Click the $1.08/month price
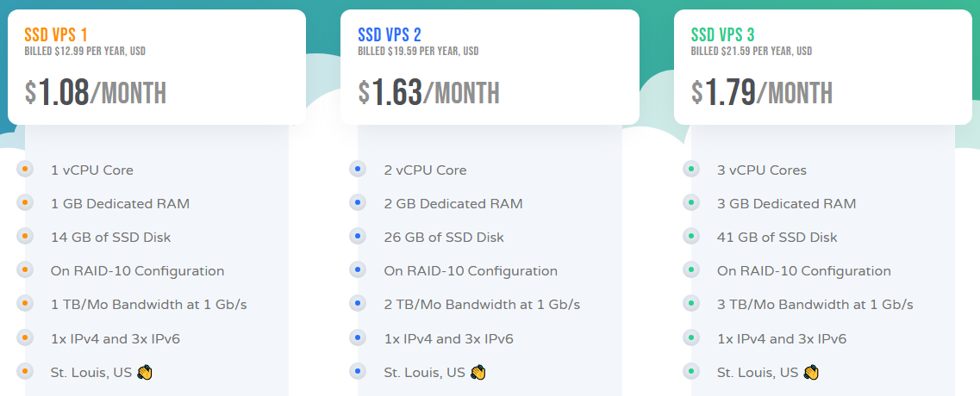Screen dimensions: 980x396 click(96, 92)
